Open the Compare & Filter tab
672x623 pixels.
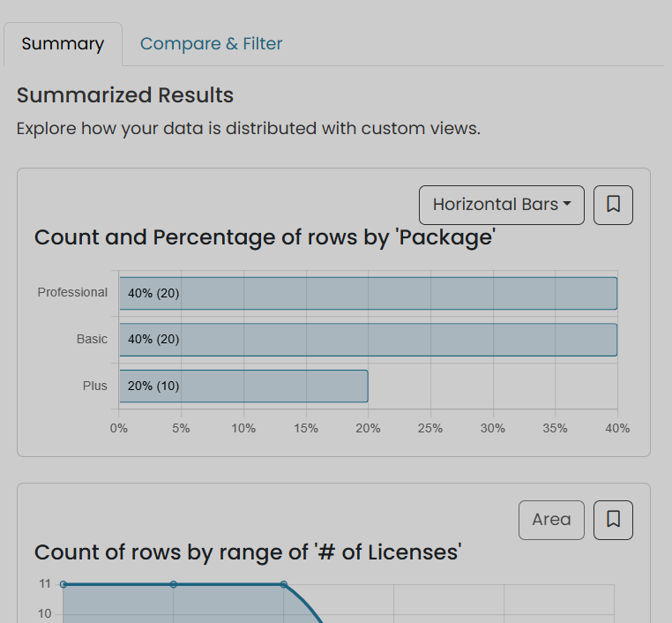(x=211, y=44)
